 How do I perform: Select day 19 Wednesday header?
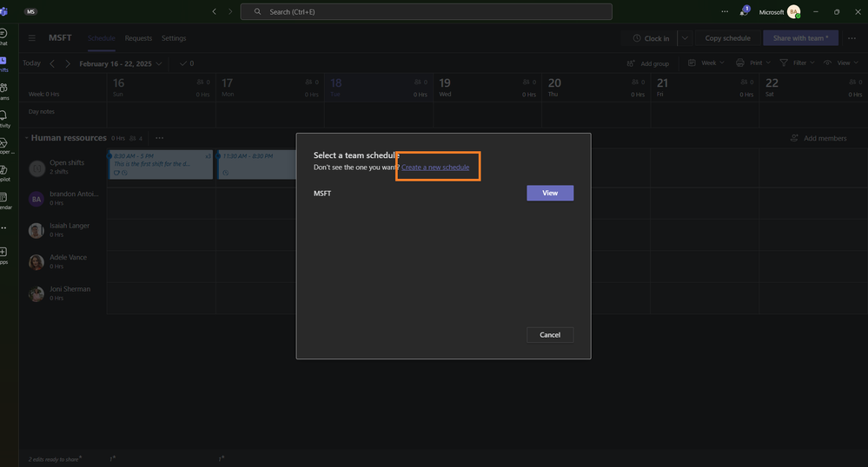[x=487, y=88]
